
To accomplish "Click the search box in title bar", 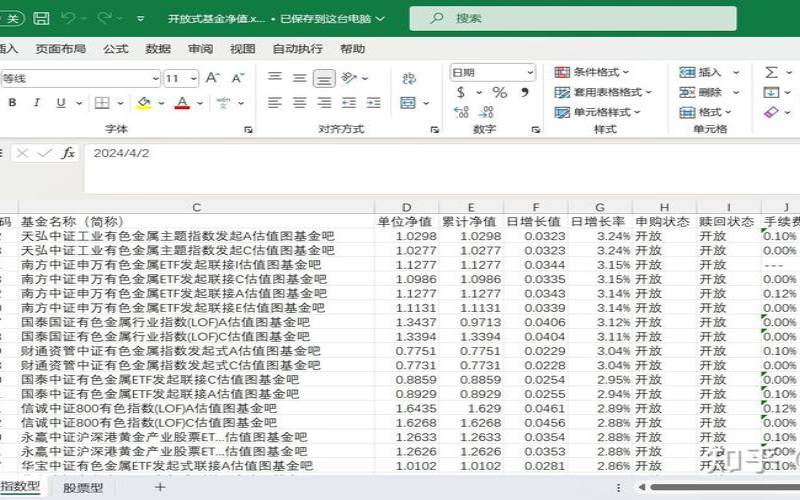I will coord(573,18).
